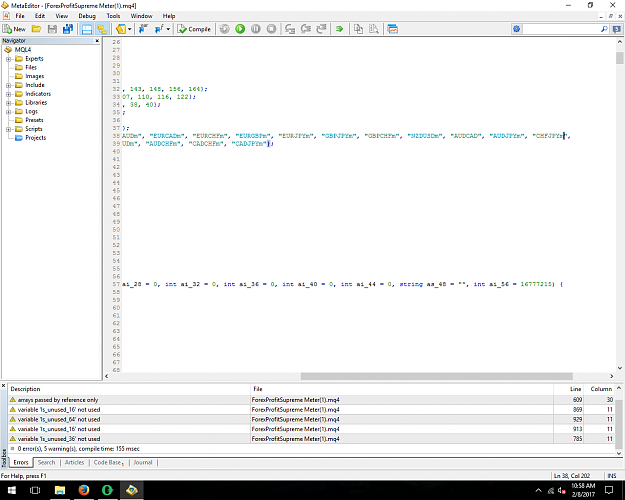The height and width of the screenshot is (500, 625).
Task: Open the File menu
Action: click(x=20, y=16)
